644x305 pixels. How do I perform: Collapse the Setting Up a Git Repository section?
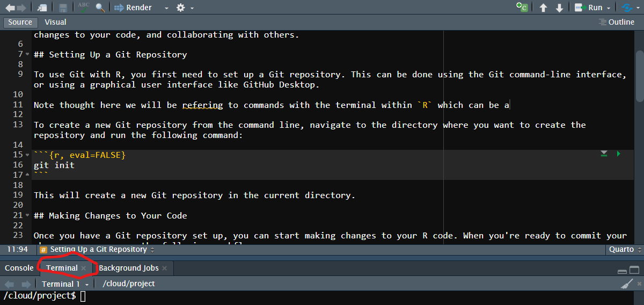coord(27,55)
